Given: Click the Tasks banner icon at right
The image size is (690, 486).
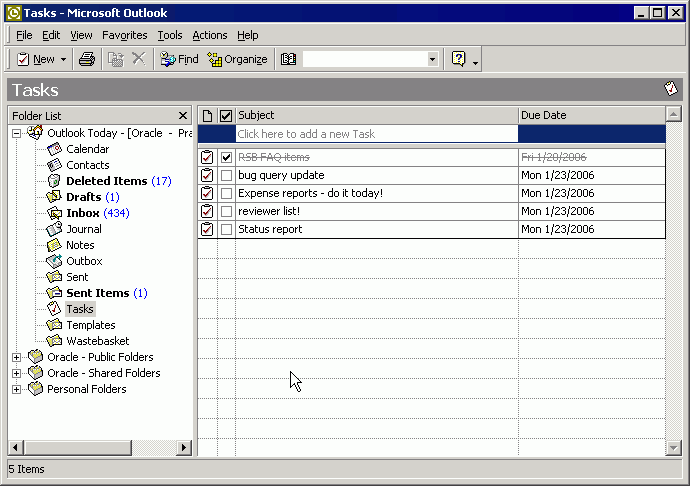Looking at the screenshot, I should point(671,88).
